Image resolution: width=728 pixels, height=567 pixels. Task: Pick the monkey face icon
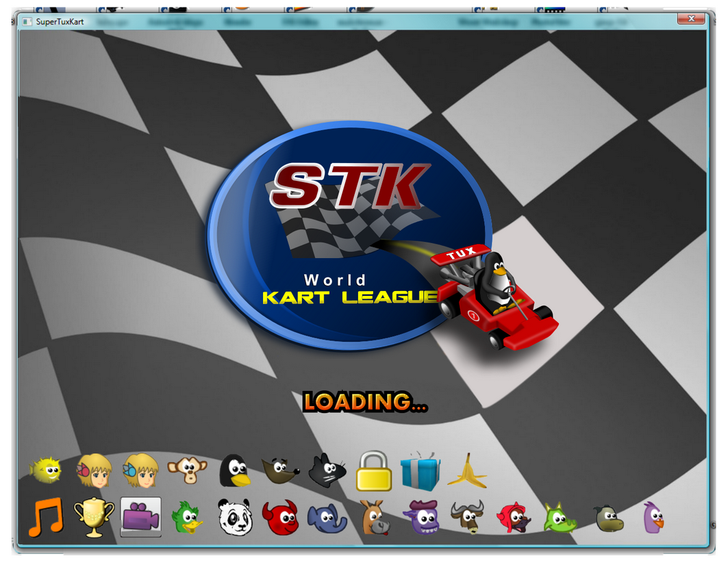(x=187, y=470)
